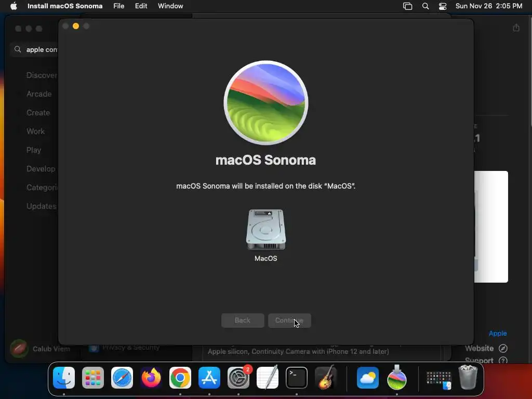Click the App Store preview screenshot

coord(491,227)
